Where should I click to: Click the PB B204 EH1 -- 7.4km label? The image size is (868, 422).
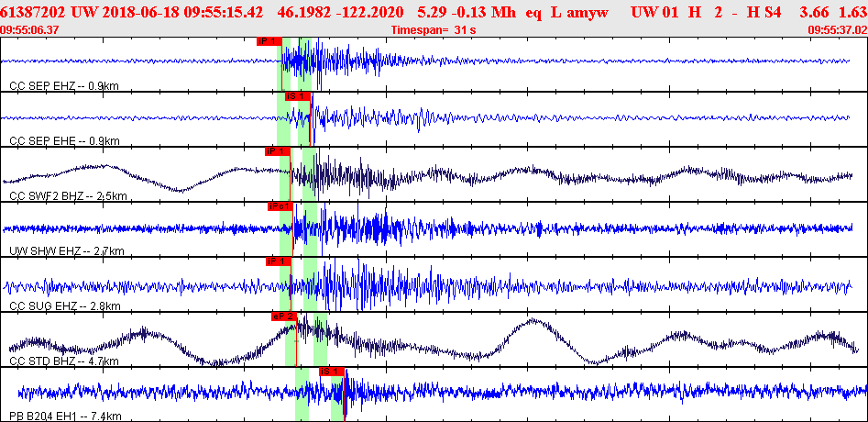pos(65,416)
